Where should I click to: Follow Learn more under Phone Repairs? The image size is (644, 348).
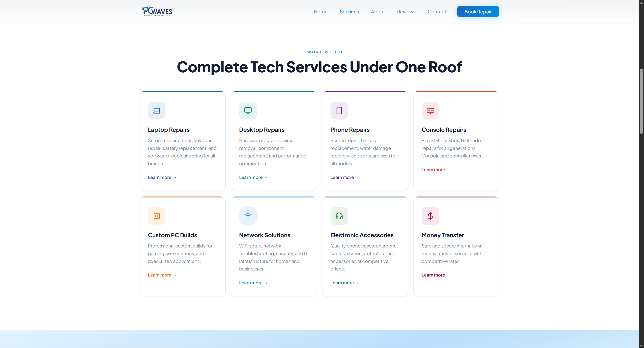pos(344,177)
